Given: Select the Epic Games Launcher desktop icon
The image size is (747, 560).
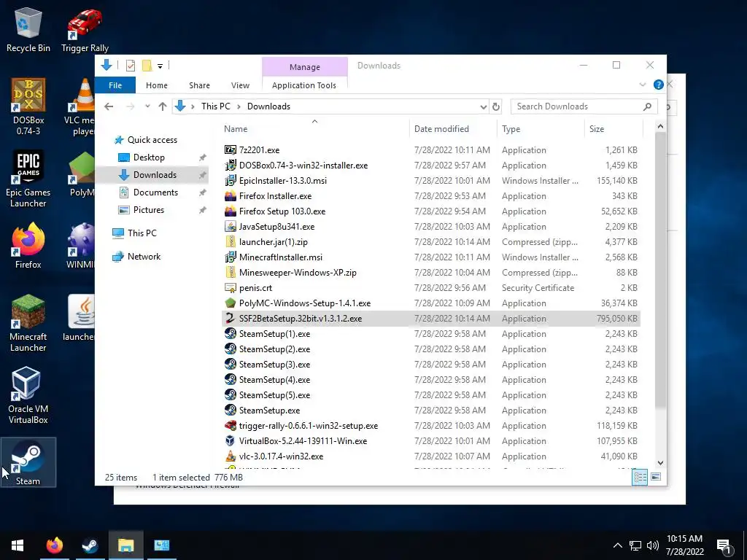Looking at the screenshot, I should pos(28,179).
